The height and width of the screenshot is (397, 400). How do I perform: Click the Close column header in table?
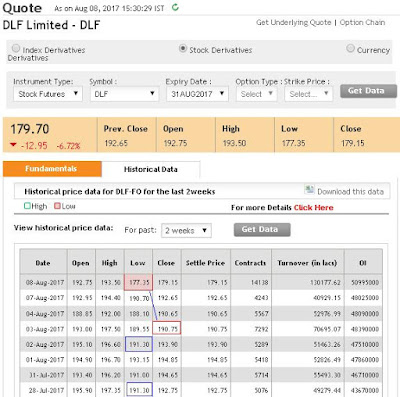[166, 263]
